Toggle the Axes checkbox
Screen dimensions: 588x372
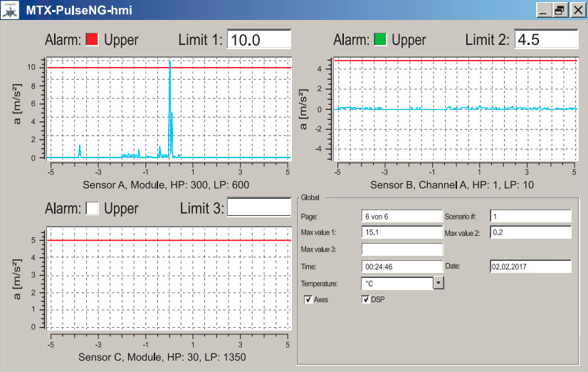tap(309, 300)
